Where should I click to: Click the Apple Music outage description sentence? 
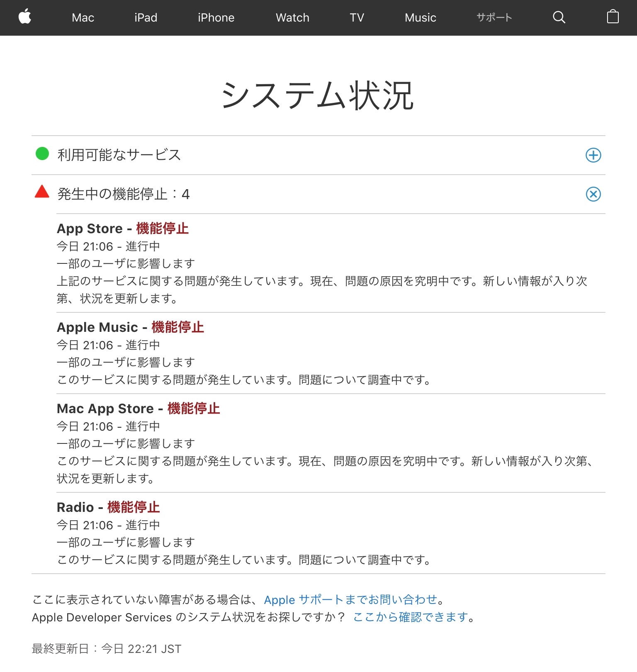(244, 380)
